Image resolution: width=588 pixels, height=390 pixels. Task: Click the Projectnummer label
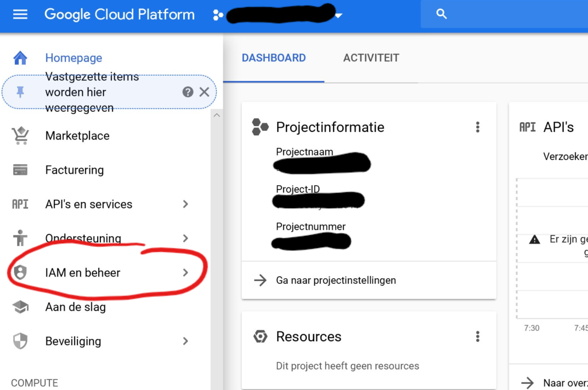tap(311, 227)
